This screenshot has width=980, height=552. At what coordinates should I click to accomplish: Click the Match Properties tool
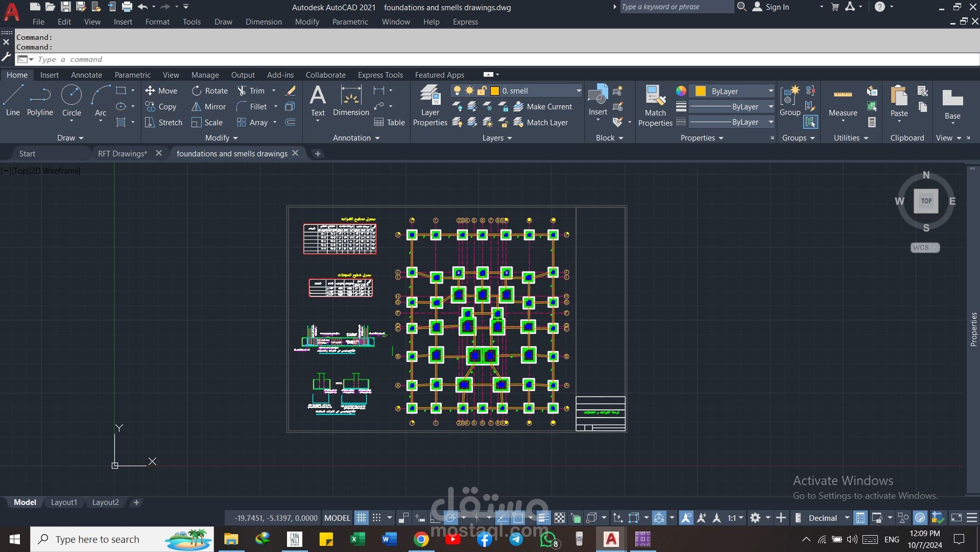(655, 106)
